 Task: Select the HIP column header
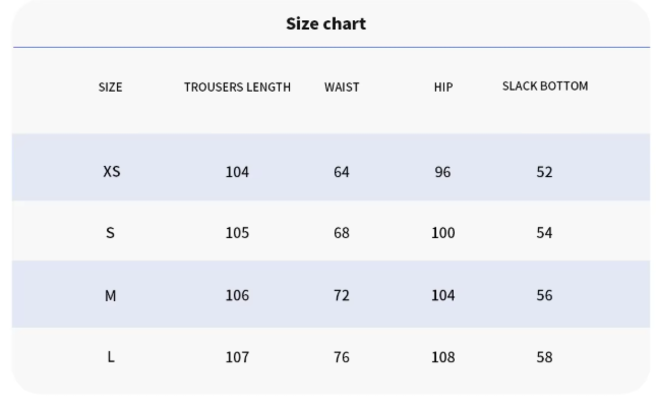pos(443,87)
